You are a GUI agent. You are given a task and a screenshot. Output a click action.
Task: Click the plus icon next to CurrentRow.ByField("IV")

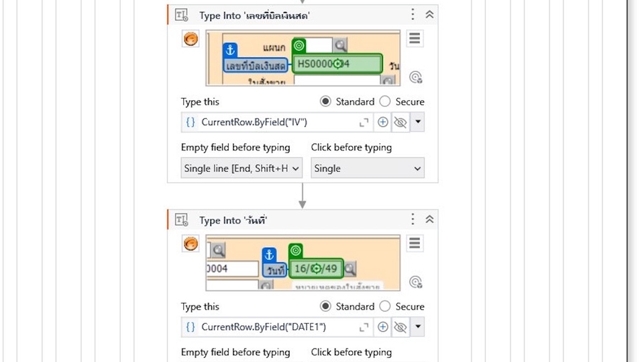pos(382,122)
